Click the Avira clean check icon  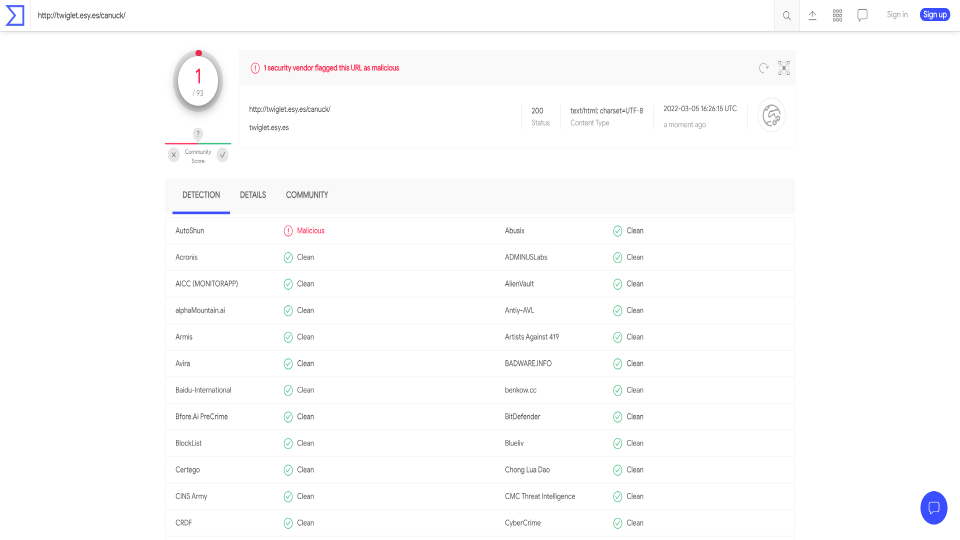point(288,364)
